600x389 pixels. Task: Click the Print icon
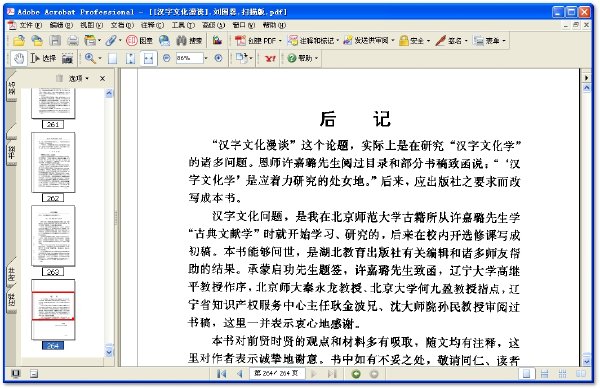pos(73,40)
